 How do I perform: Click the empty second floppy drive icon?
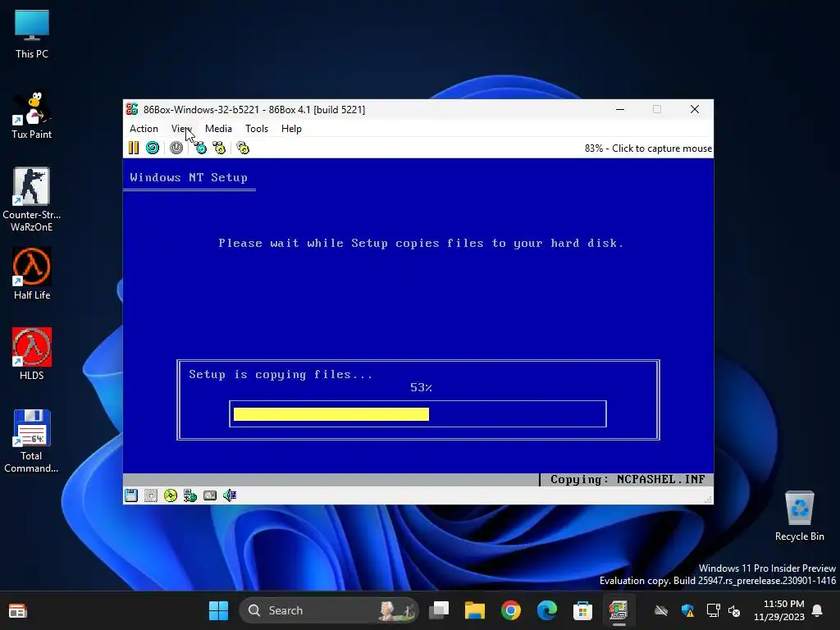(x=151, y=495)
